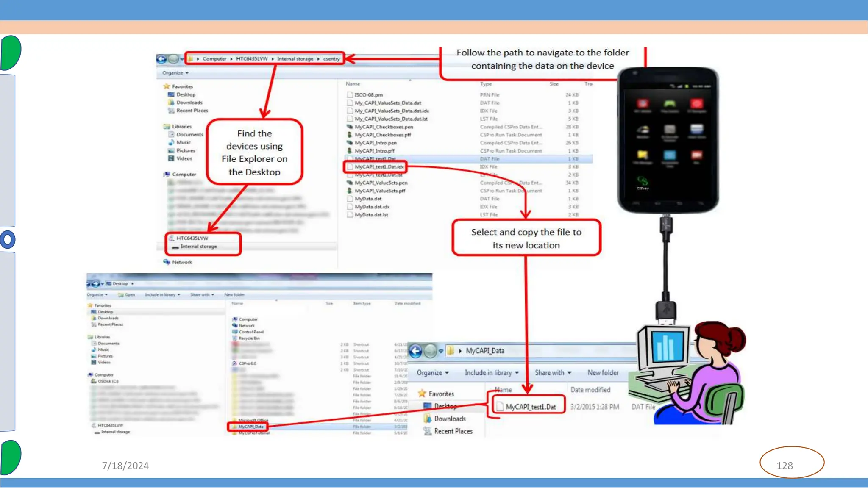Click the Downloads folder icon under Favorites in MyCAPI_Data
Screen dimensions: 868x488
pyautogui.click(x=427, y=419)
